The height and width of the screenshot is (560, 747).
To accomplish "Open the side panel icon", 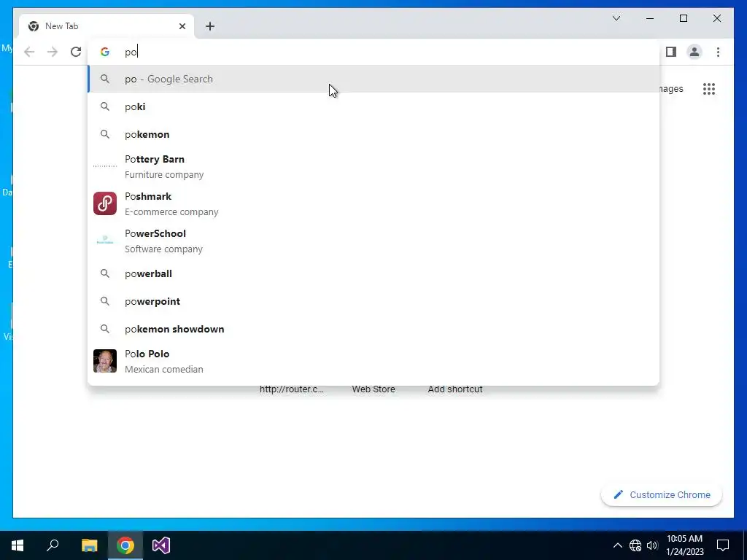I will tap(671, 52).
